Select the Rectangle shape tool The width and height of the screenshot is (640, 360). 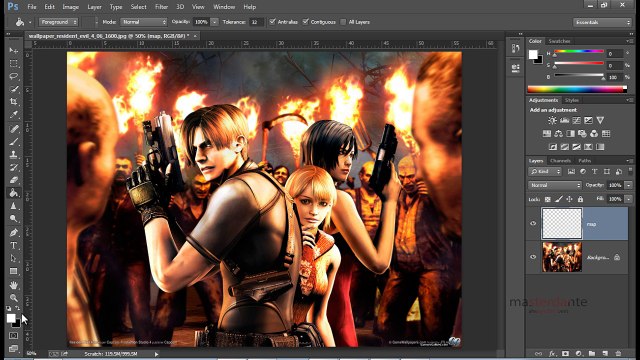13,271
